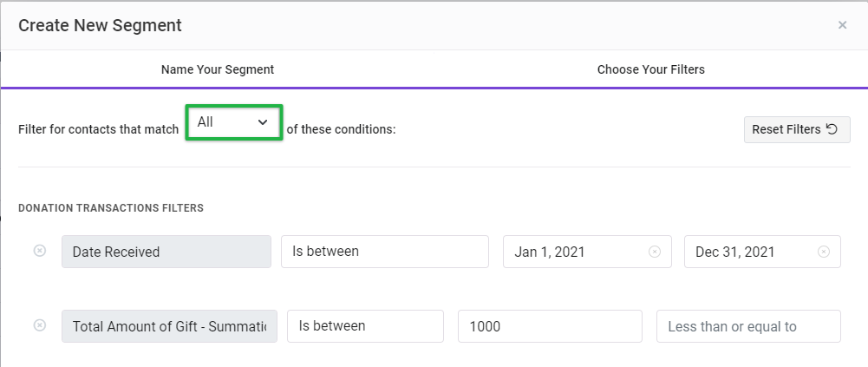Switch to the Choose Your Filters tab
The width and height of the screenshot is (868, 367).
point(651,69)
